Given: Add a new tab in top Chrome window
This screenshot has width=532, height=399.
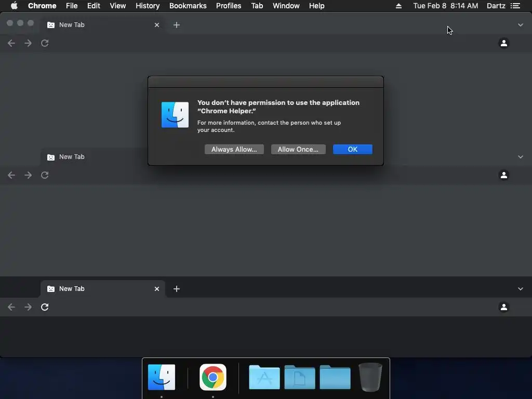Looking at the screenshot, I should (x=177, y=25).
